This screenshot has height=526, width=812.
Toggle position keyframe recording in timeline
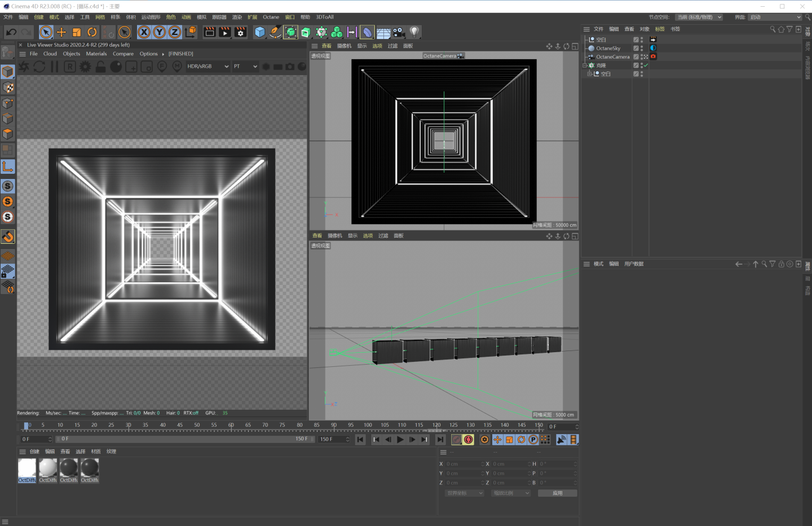[497, 440]
